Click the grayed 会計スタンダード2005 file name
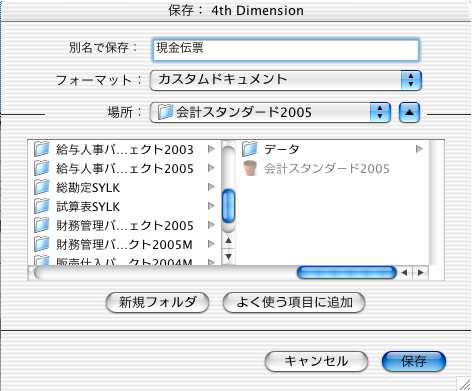This screenshot has width=472, height=391. (x=327, y=169)
